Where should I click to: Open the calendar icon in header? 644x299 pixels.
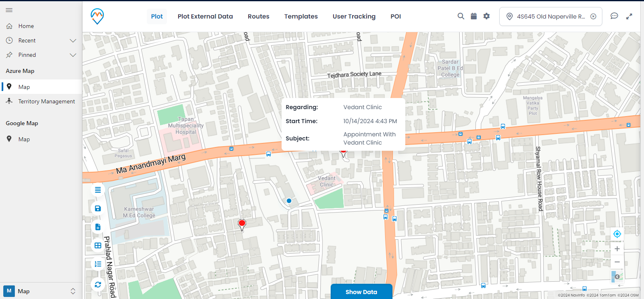[x=474, y=16]
